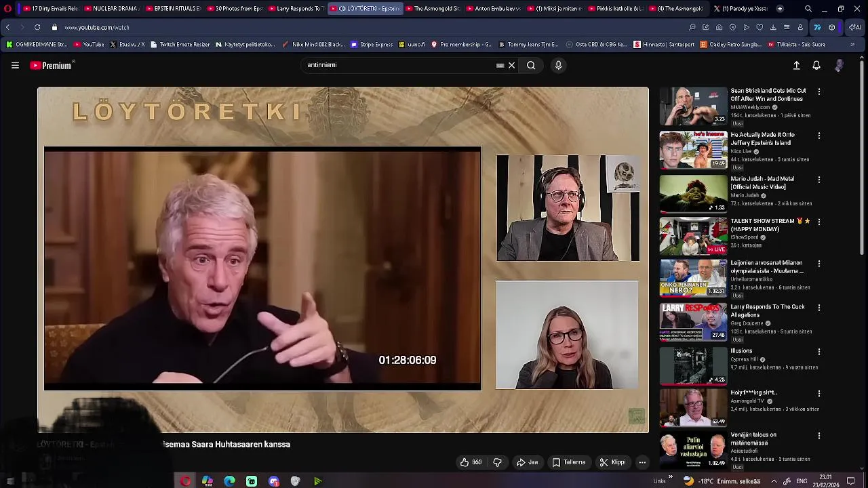Open the YouTube create/upload icon
Viewport: 868px width, 488px height.
[796, 66]
